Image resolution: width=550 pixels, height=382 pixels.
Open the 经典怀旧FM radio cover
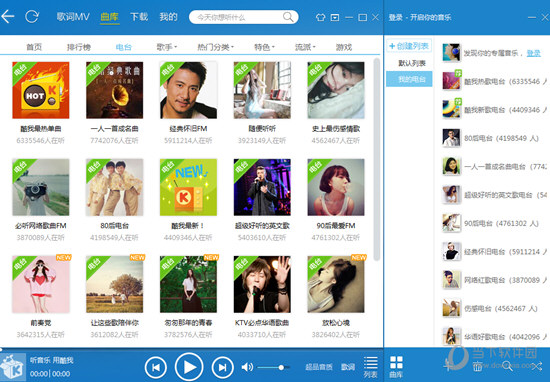(188, 90)
